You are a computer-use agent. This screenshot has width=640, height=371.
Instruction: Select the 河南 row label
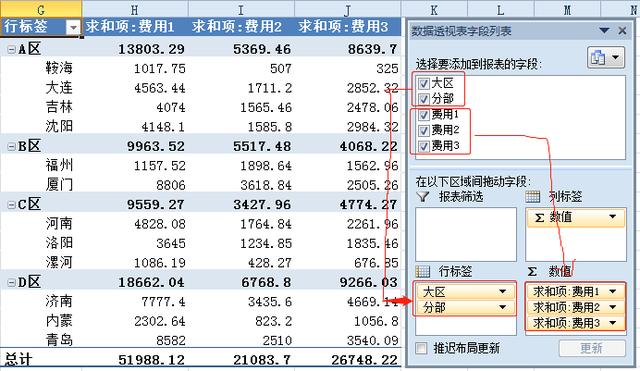click(x=59, y=224)
